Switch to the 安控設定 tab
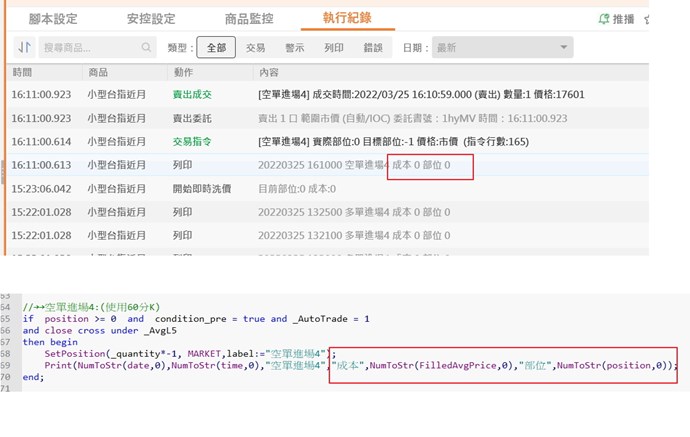 pos(151,18)
